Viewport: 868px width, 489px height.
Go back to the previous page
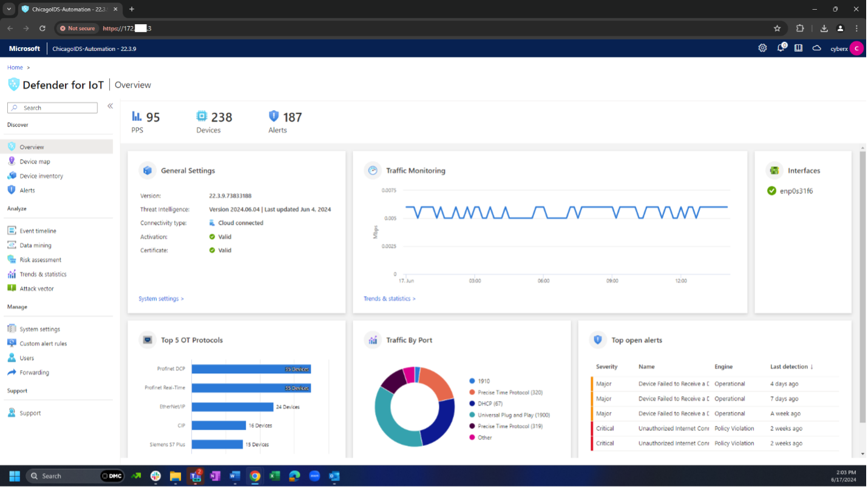point(10,29)
